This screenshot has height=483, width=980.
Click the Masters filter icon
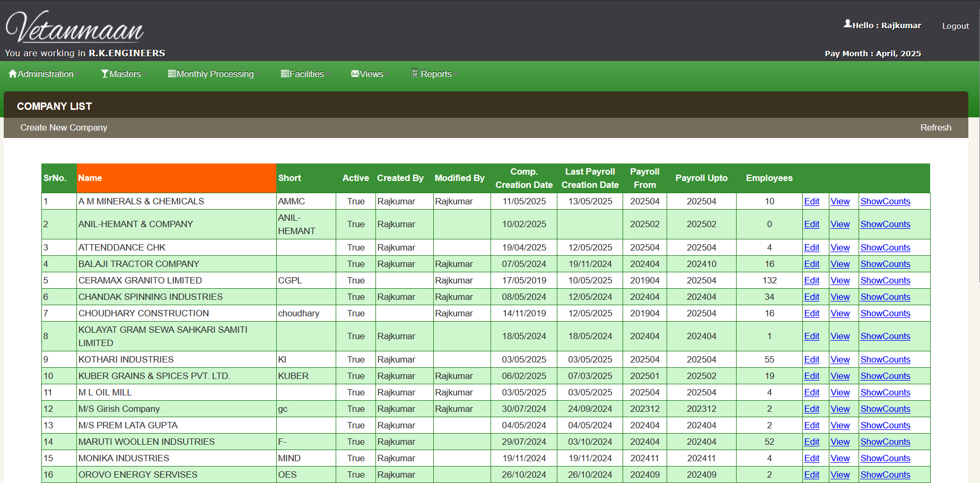[x=104, y=74]
